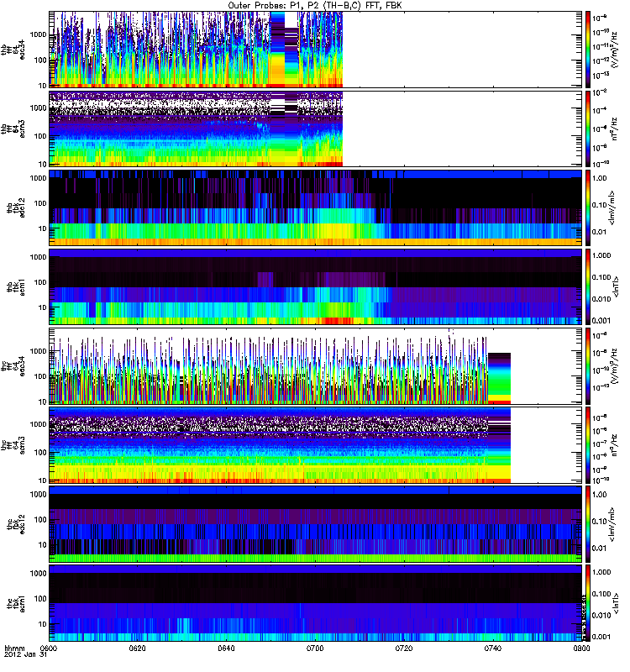
Task: Select the 0620 tick on the time axis
Action: (139, 649)
